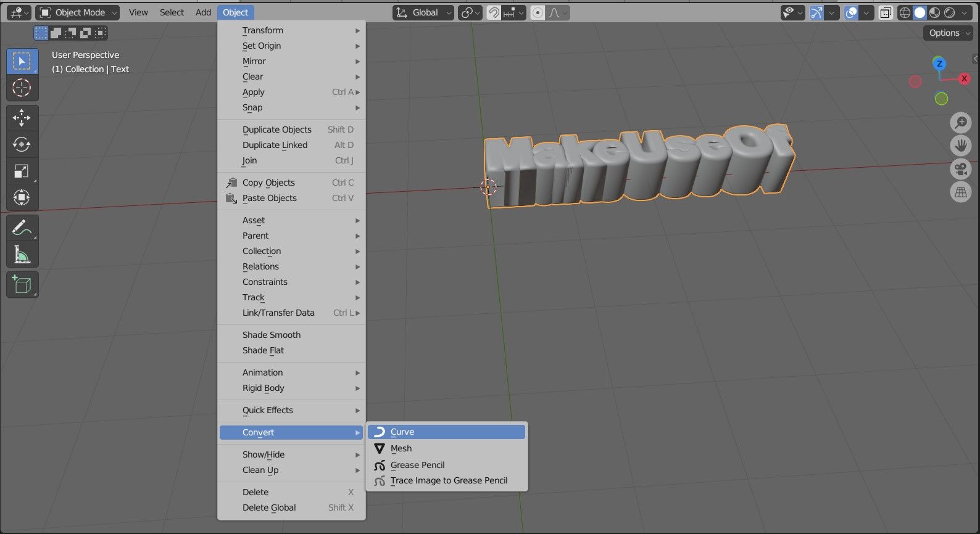Open the Apply submenu
Viewport: 980px width, 534px height.
[x=291, y=92]
